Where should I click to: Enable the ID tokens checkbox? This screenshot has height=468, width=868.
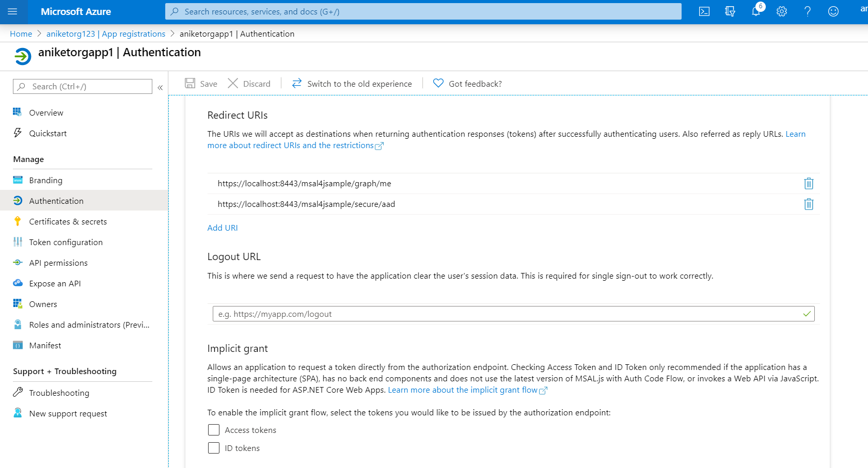(x=214, y=448)
